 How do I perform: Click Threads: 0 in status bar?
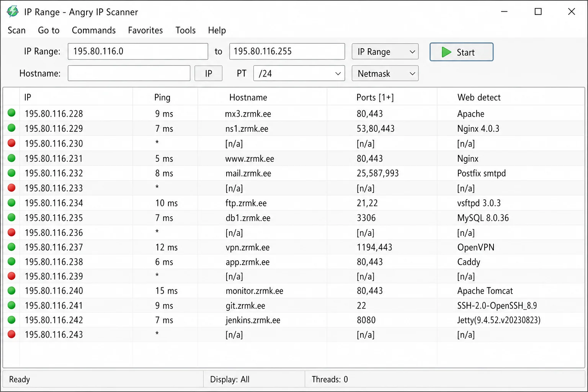click(330, 379)
